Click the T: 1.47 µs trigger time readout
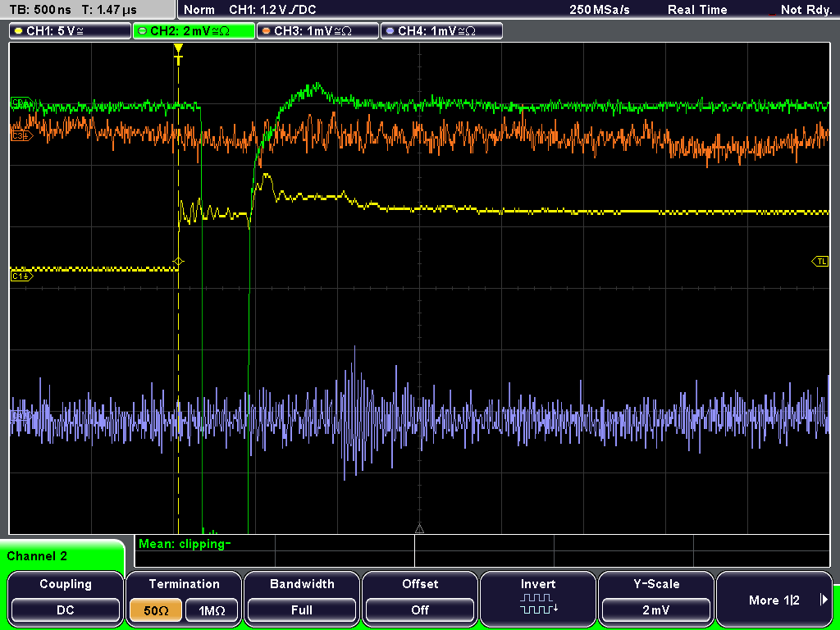 pyautogui.click(x=110, y=10)
